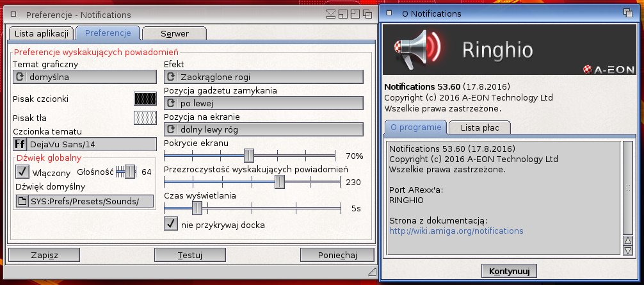Toggle the Włączony sound checkbox
644x285 pixels.
(x=22, y=172)
